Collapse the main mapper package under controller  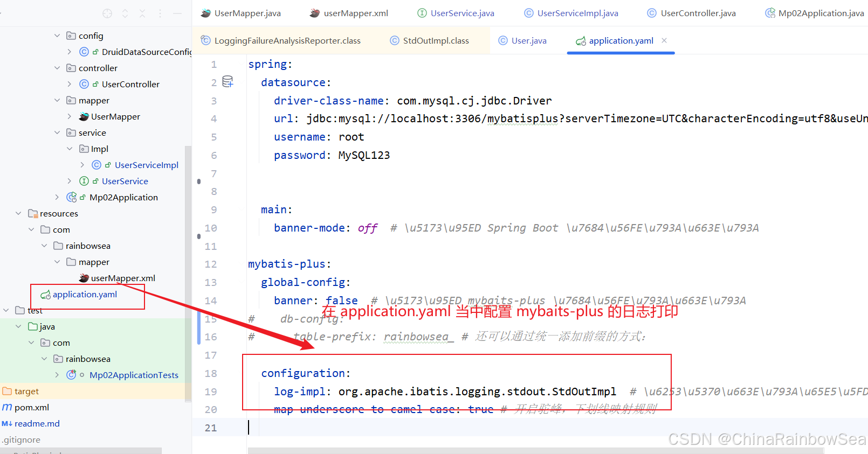pos(57,100)
